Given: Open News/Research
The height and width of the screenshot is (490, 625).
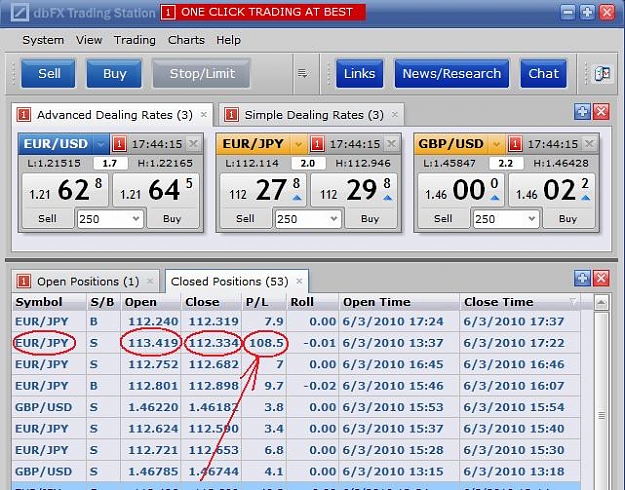Looking at the screenshot, I should 452,73.
